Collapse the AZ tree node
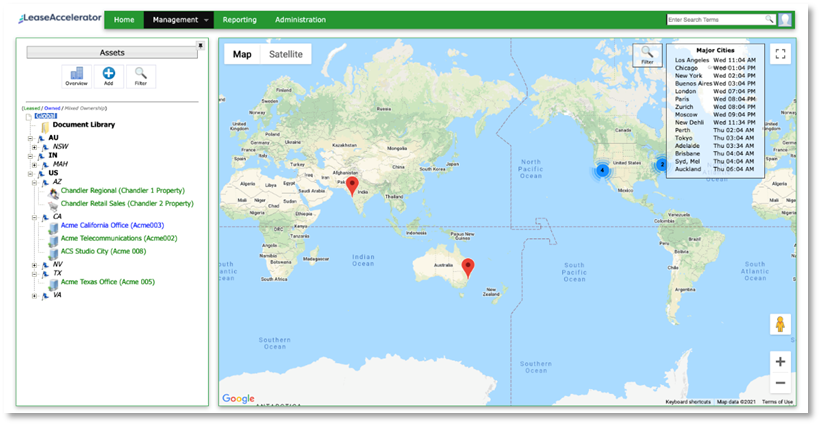 tap(35, 182)
